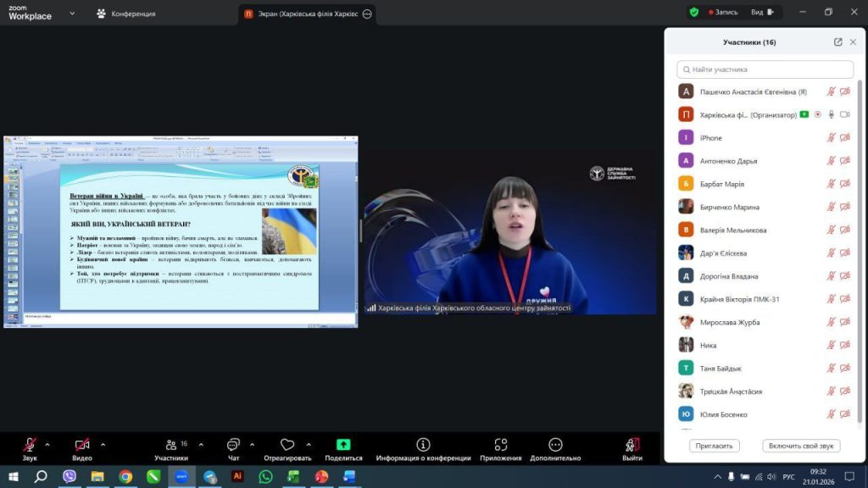The width and height of the screenshot is (868, 488).
Task: Switch to the Конференция tab
Action: click(x=126, y=14)
